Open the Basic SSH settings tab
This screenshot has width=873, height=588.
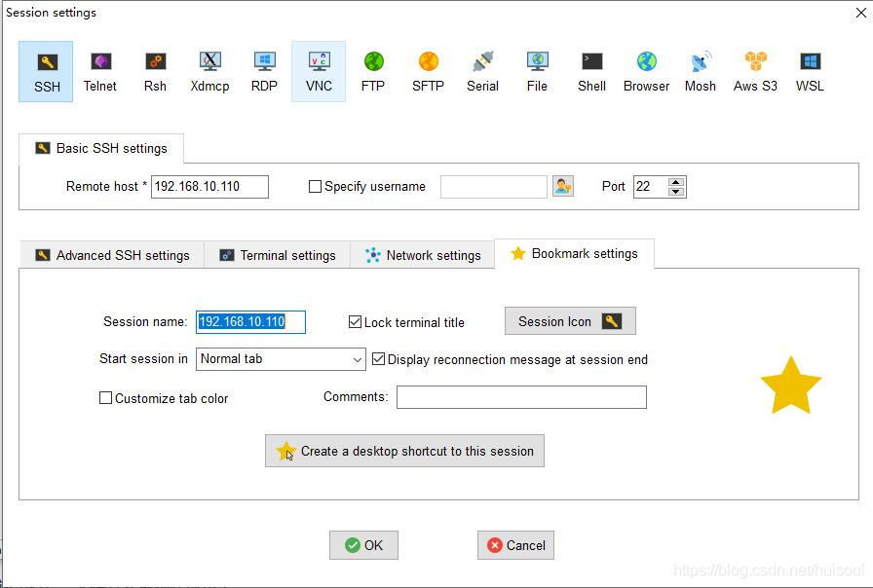tap(101, 149)
